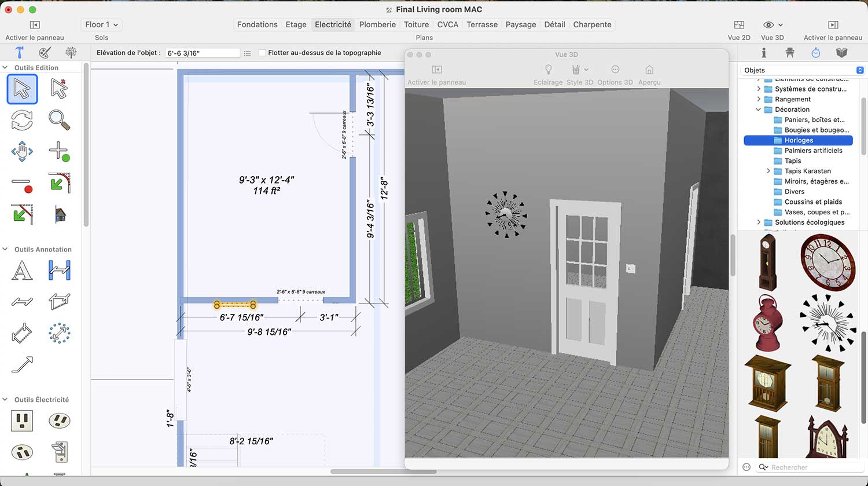Expand the Rangement folder
Viewport: 868px width, 486px height.
click(759, 99)
